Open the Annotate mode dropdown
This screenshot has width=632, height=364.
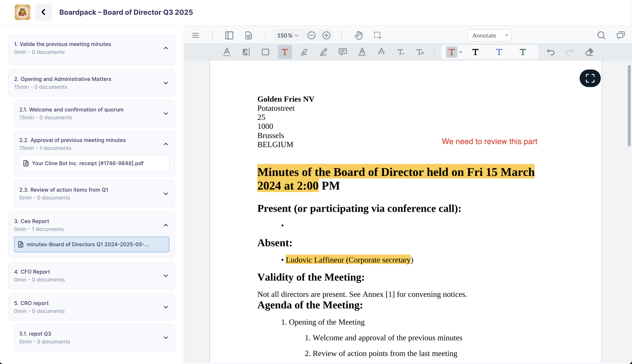(x=489, y=35)
